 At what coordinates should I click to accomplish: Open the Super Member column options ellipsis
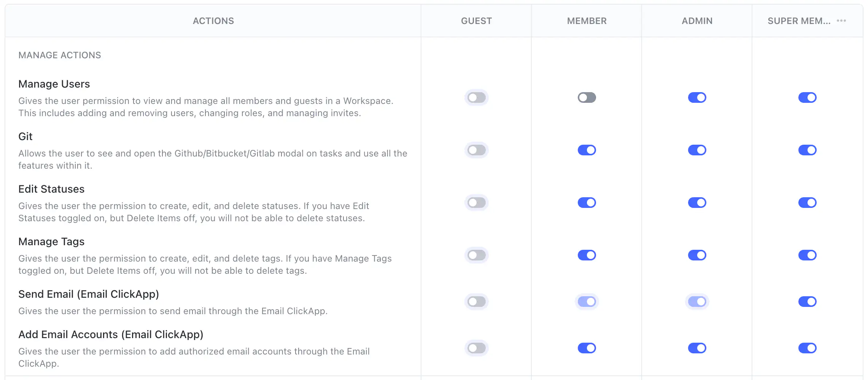(841, 21)
